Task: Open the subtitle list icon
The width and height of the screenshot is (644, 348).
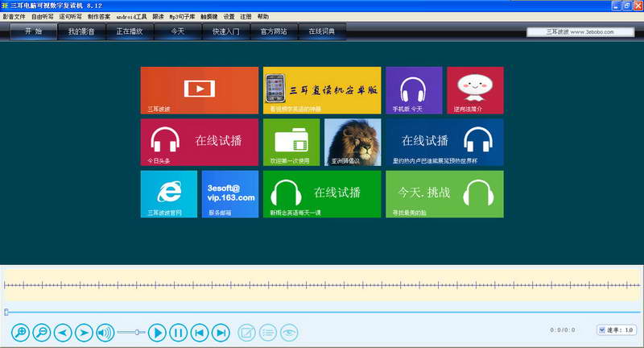Action: pyautogui.click(x=268, y=333)
